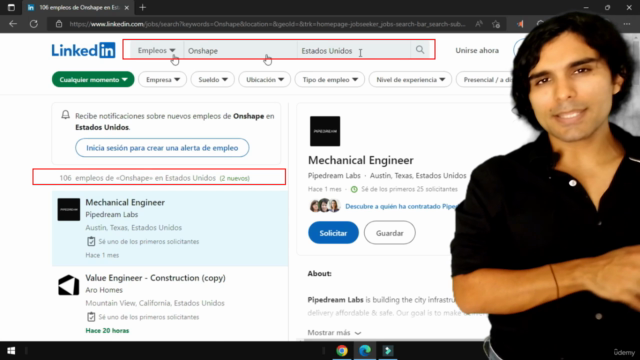The image size is (640, 360).
Task: Click Aro Homes company name
Action: click(x=104, y=290)
